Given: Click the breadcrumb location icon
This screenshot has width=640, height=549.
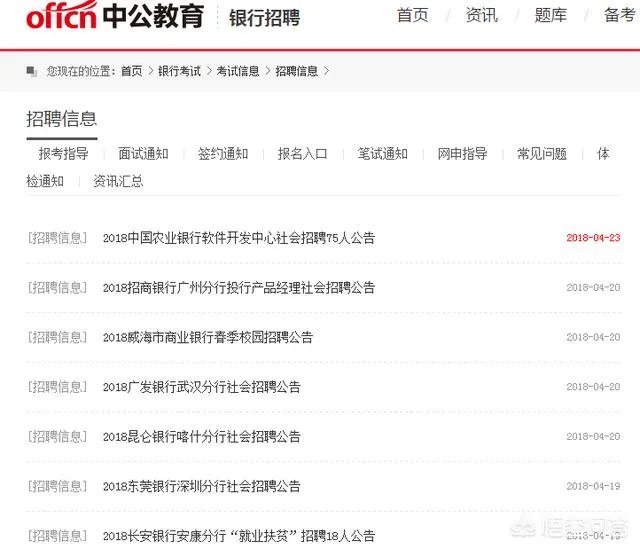Looking at the screenshot, I should (31, 71).
